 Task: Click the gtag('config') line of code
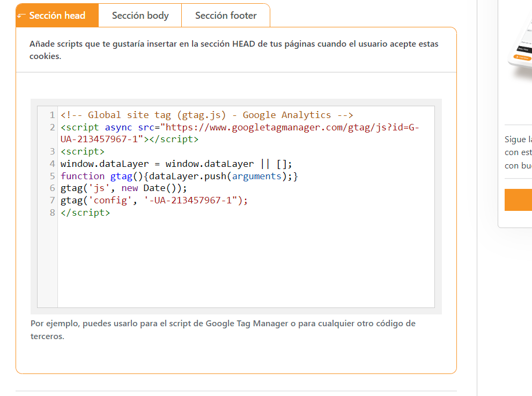coord(154,200)
